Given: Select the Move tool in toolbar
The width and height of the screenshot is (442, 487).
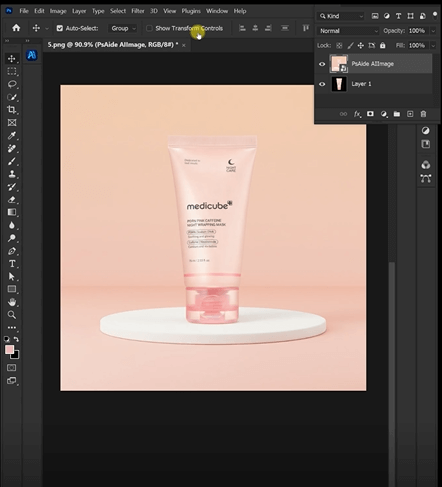Looking at the screenshot, I should [x=12, y=59].
